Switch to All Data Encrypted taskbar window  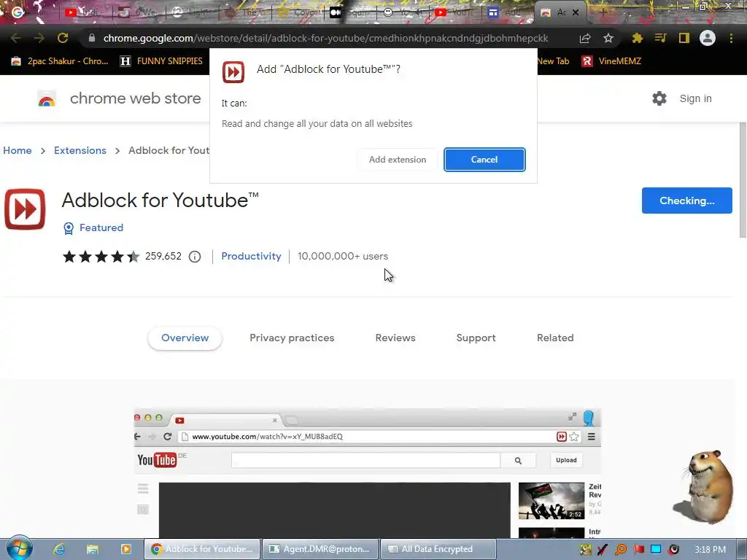tap(438, 549)
